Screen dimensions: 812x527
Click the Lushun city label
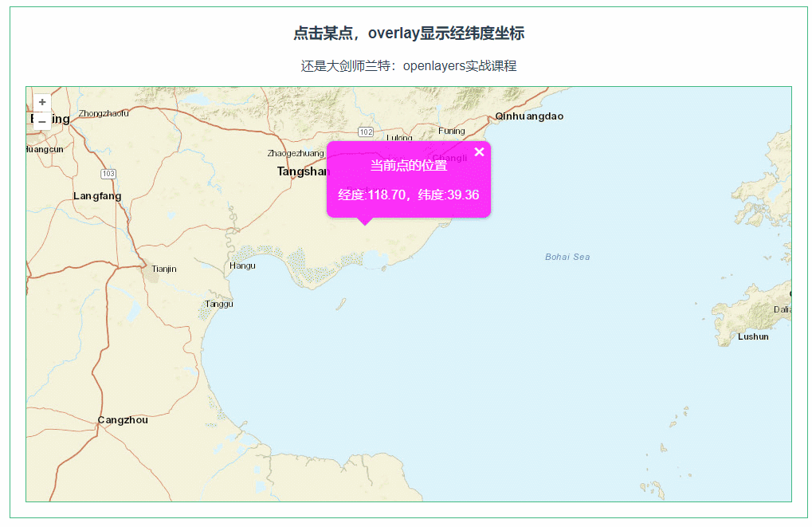pos(752,336)
